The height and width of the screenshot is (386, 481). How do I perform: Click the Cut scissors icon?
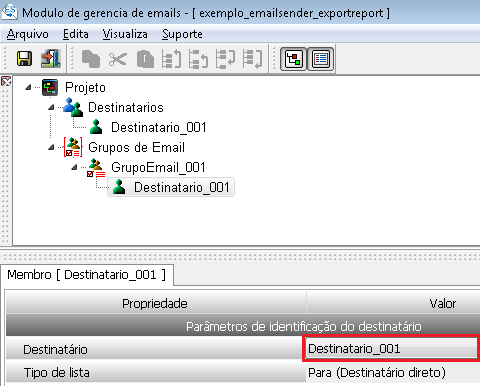click(118, 59)
